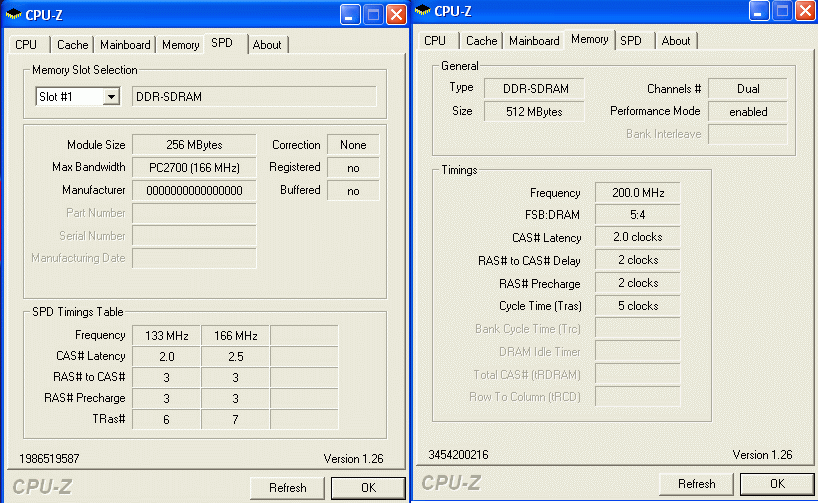Click the CPU-Z icon in the SPD window title bar
Viewport: 818px width, 503px height.
tap(14, 15)
